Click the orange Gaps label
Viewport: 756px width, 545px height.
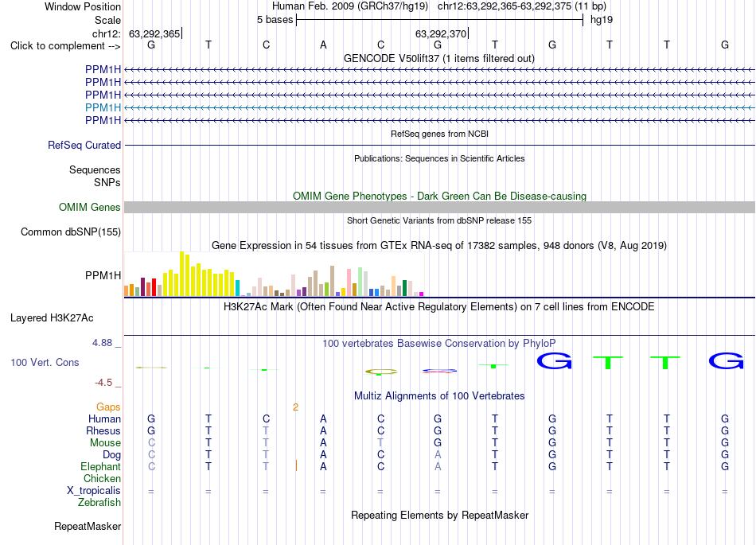[108, 407]
